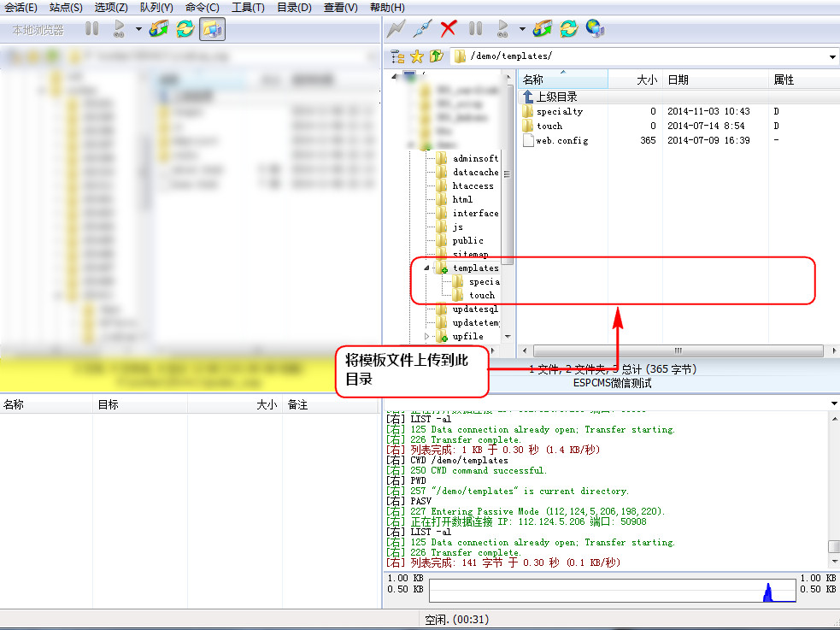Open the 站点(S) menu
The image size is (840, 630).
pyautogui.click(x=66, y=7)
